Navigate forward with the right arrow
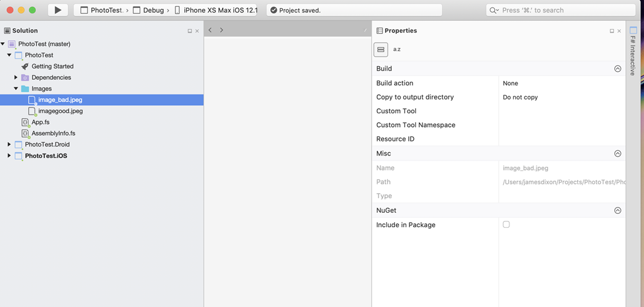The height and width of the screenshot is (307, 644). [x=221, y=30]
